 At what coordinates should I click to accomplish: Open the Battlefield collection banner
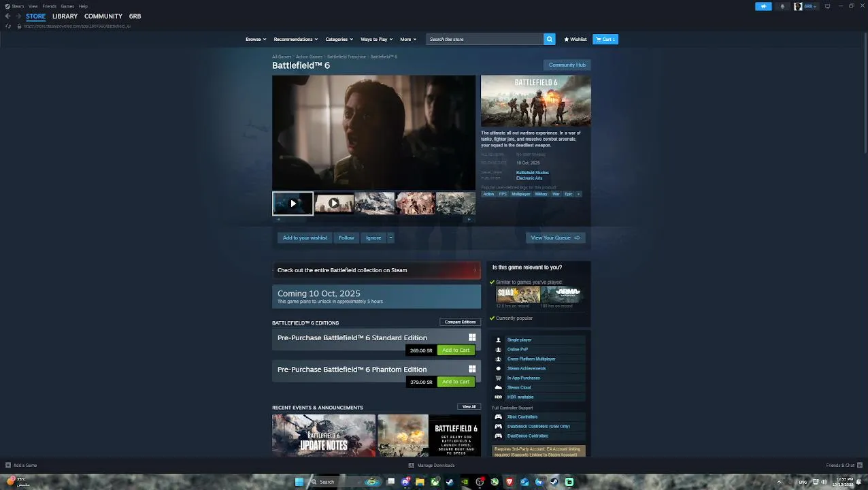point(376,270)
